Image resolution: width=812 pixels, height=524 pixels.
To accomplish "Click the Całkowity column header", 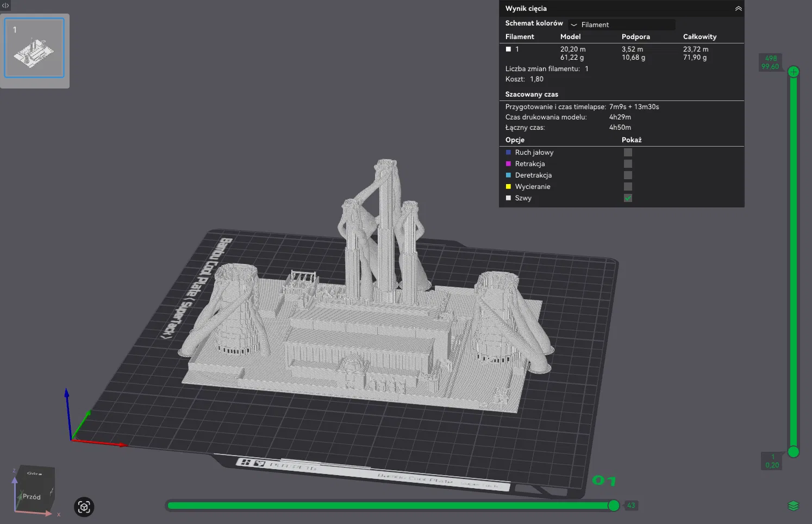I will pyautogui.click(x=700, y=37).
